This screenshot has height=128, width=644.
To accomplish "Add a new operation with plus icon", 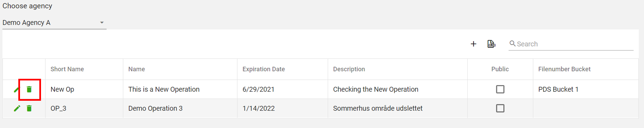I will [473, 44].
